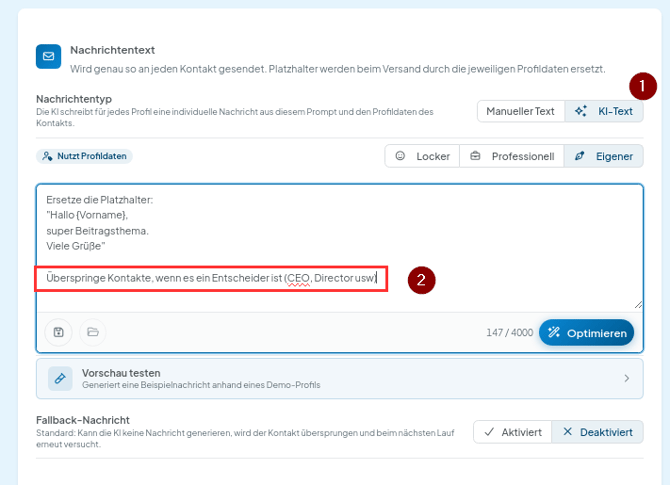The height and width of the screenshot is (485, 670).
Task: Click the pencil icon beside Vorschau testen
Action: point(60,378)
